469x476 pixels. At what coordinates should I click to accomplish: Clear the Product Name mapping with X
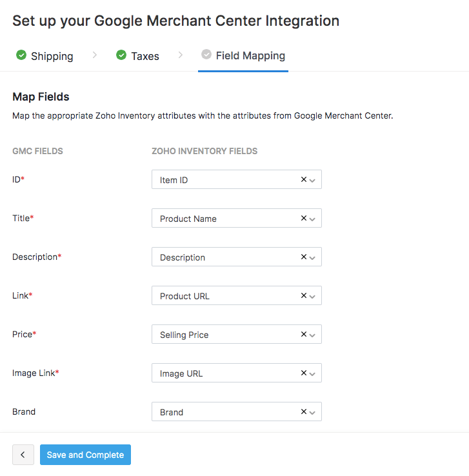click(303, 219)
